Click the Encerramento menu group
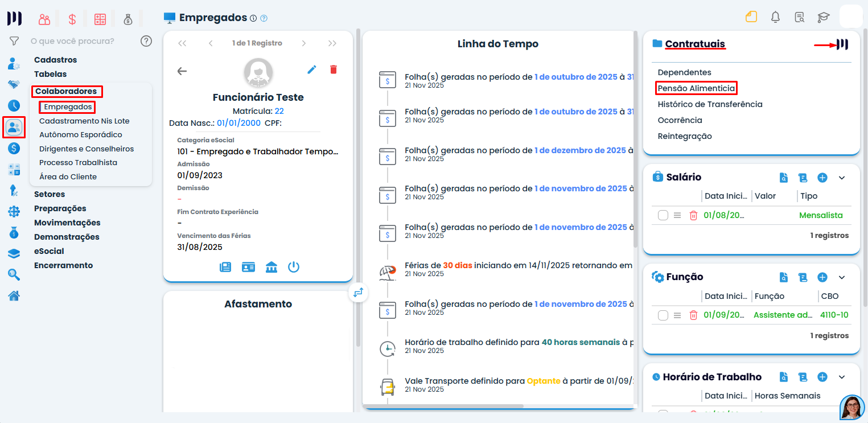This screenshot has width=868, height=423. click(x=63, y=265)
